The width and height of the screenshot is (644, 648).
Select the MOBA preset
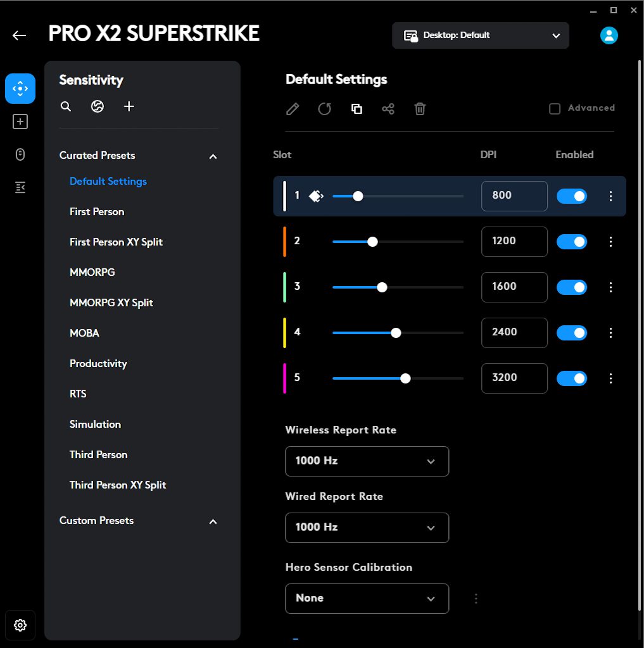click(x=84, y=333)
